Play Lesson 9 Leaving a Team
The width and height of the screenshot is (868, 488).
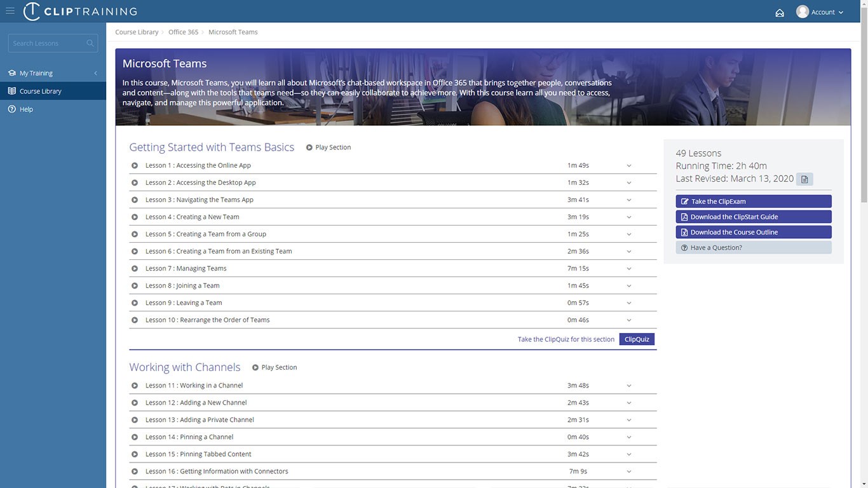pyautogui.click(x=135, y=302)
